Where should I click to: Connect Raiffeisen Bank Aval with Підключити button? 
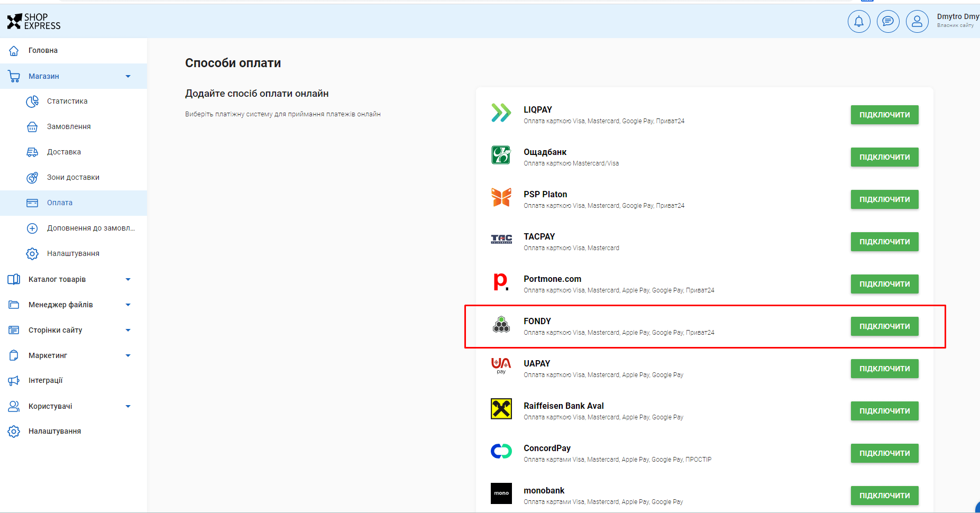(884, 411)
